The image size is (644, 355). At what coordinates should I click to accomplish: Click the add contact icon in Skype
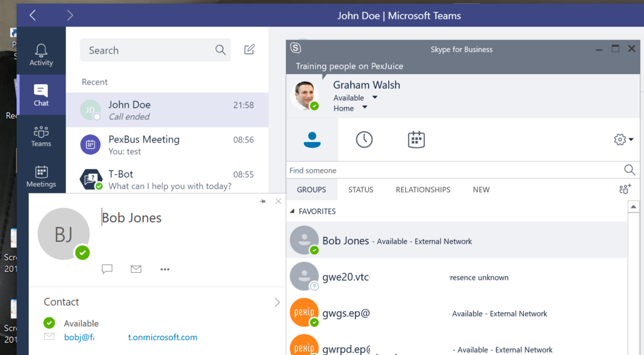click(x=625, y=188)
